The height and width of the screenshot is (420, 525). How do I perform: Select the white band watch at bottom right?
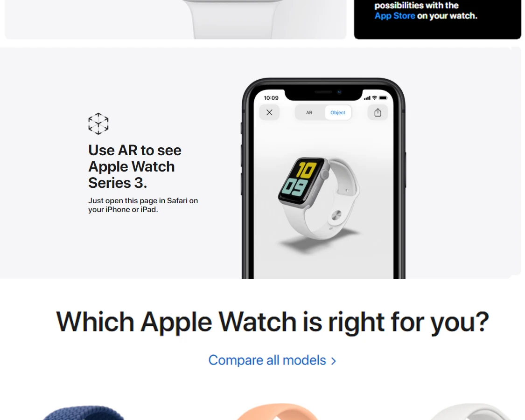(471, 412)
